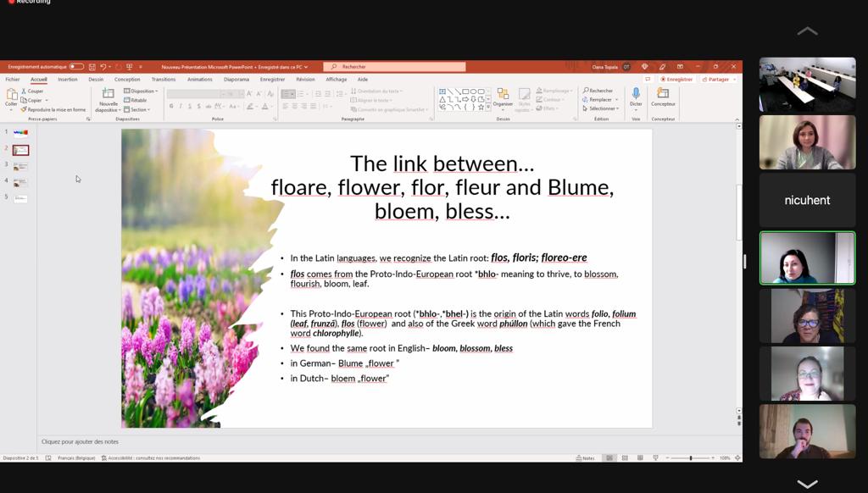
Task: Click the Enregistrer record button at top right
Action: point(677,80)
